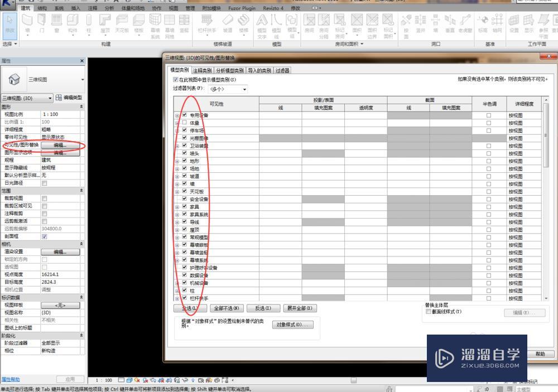Switch to the 注释类别 tab

(x=202, y=70)
